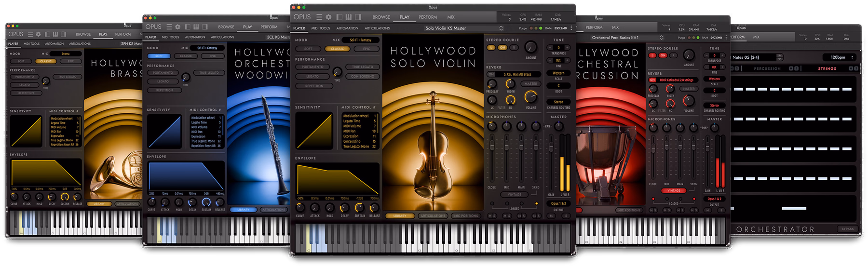Click the Curve knob in the Solo Violin envelope
This screenshot has width=868, height=266.
point(300,208)
